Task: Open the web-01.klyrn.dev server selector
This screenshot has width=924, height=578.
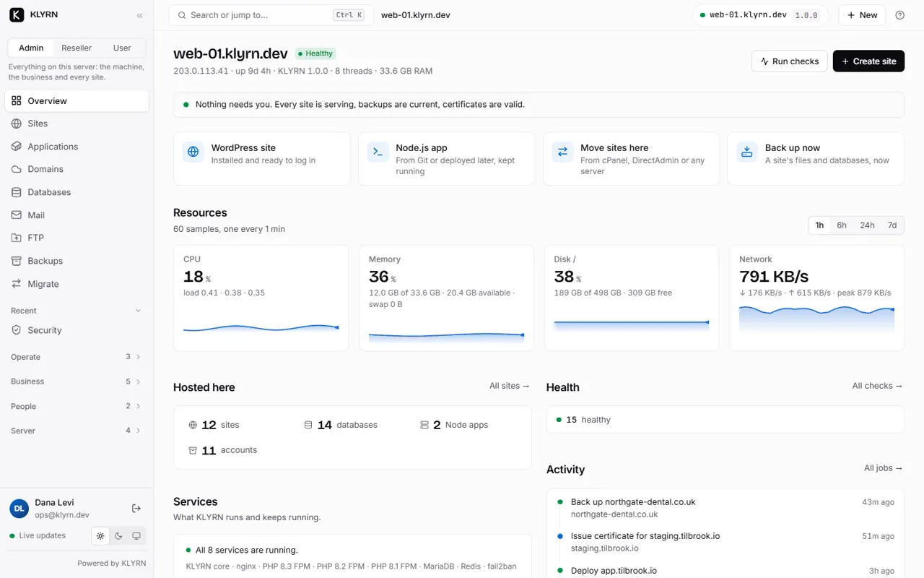Action: 761,15
